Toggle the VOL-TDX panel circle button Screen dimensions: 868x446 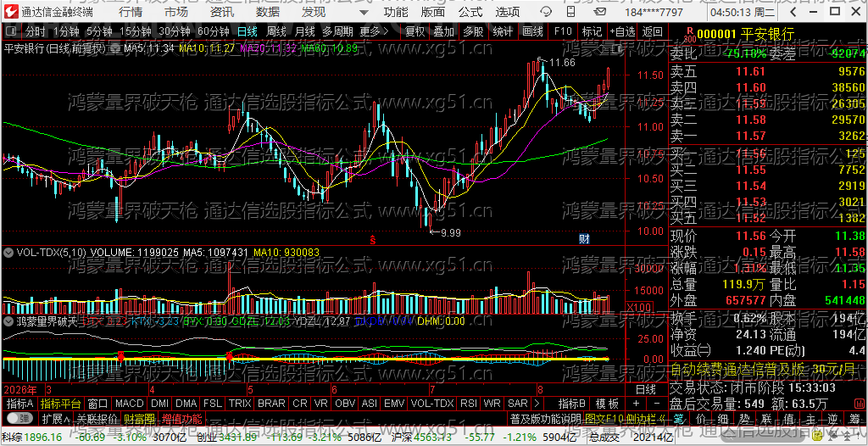pos(8,252)
